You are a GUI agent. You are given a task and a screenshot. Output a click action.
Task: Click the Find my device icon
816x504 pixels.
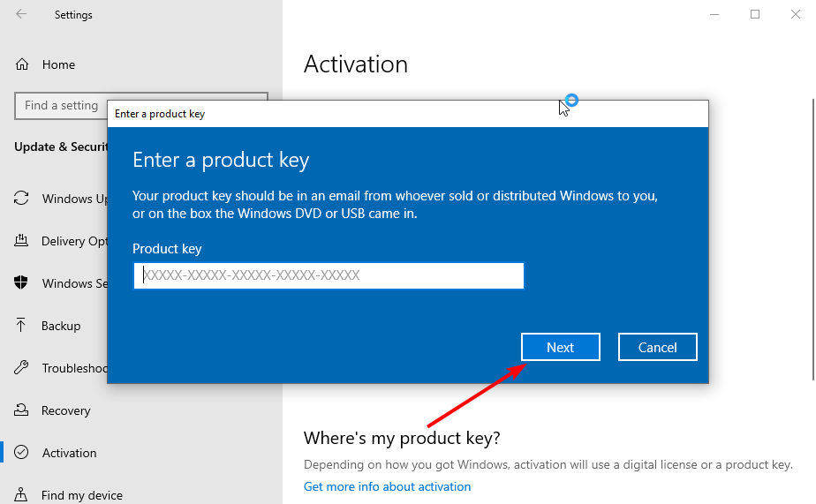point(22,495)
